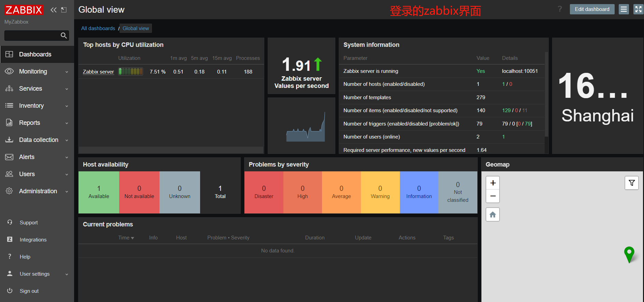This screenshot has width=644, height=302.
Task: Click the Monitoring eye icon
Action: coord(9,71)
